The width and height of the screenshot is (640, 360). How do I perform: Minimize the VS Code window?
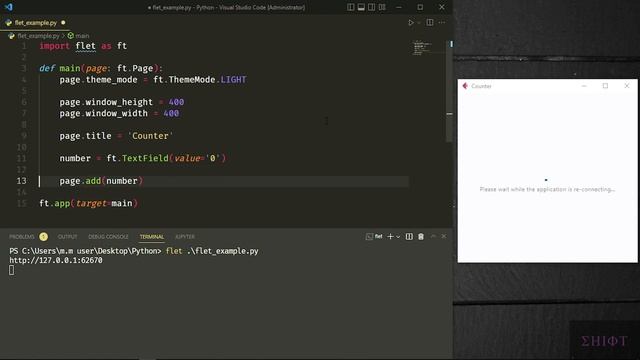(399, 7)
